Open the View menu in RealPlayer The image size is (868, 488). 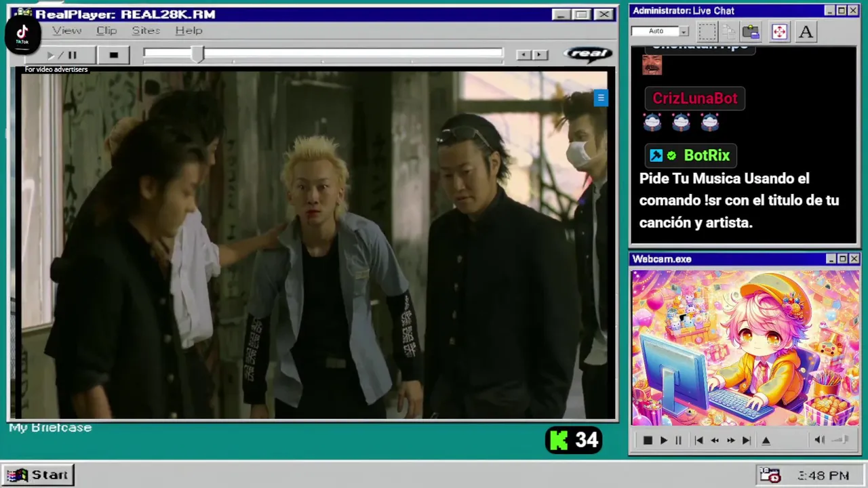[x=66, y=30]
